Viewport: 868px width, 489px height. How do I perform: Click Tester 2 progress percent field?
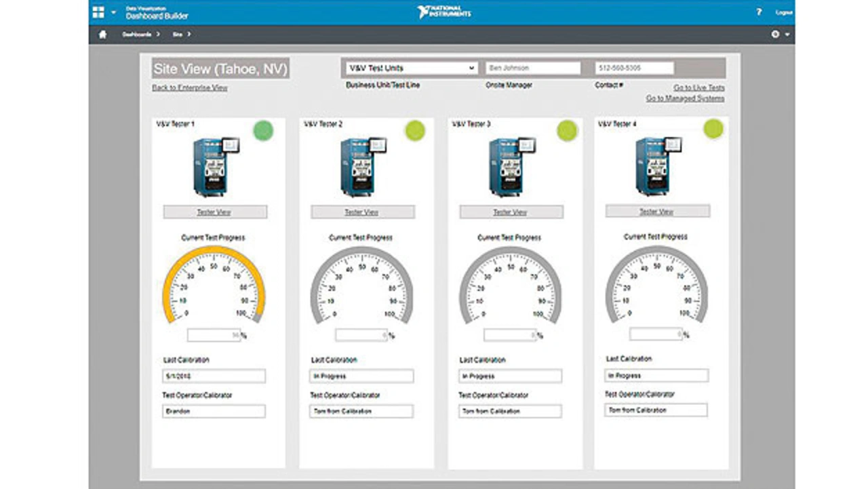tap(361, 335)
